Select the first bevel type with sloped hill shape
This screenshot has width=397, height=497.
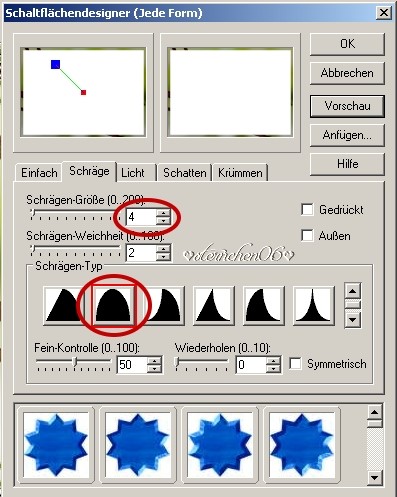63,306
